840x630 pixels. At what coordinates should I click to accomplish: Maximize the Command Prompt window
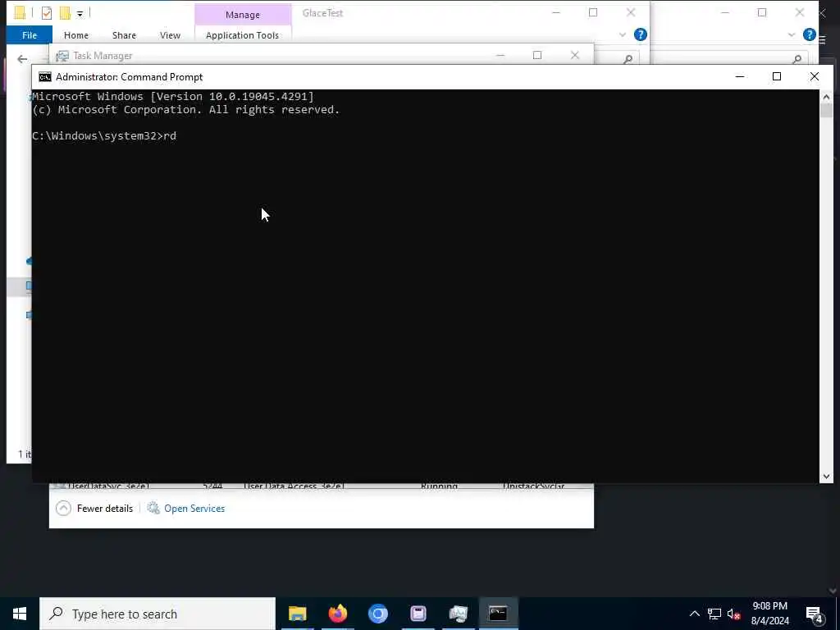click(777, 76)
